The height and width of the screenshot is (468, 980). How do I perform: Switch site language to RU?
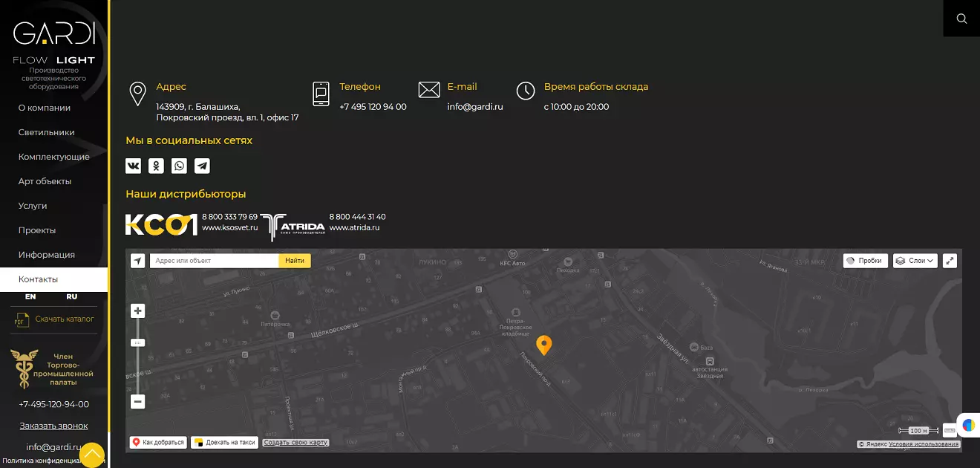[x=71, y=296]
